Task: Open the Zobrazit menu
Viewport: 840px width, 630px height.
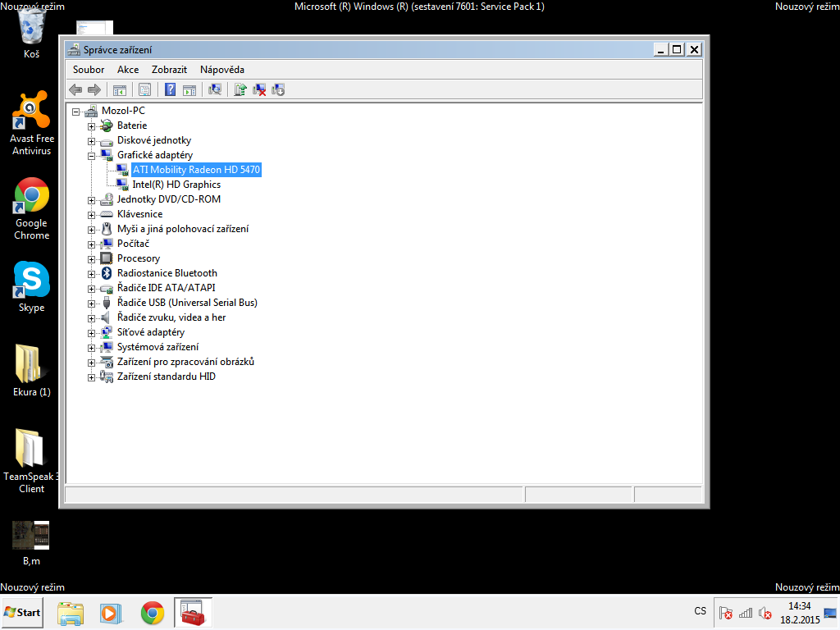Action: (x=169, y=70)
